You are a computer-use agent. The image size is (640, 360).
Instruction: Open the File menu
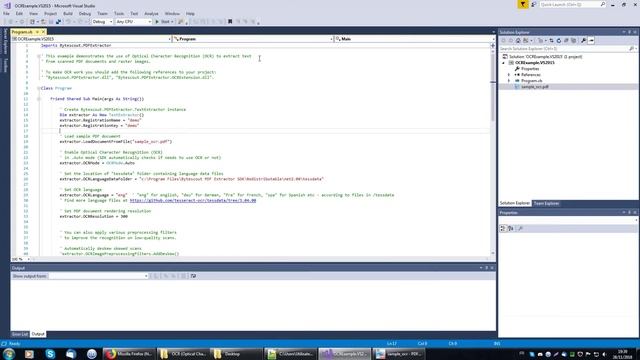(x=6, y=13)
